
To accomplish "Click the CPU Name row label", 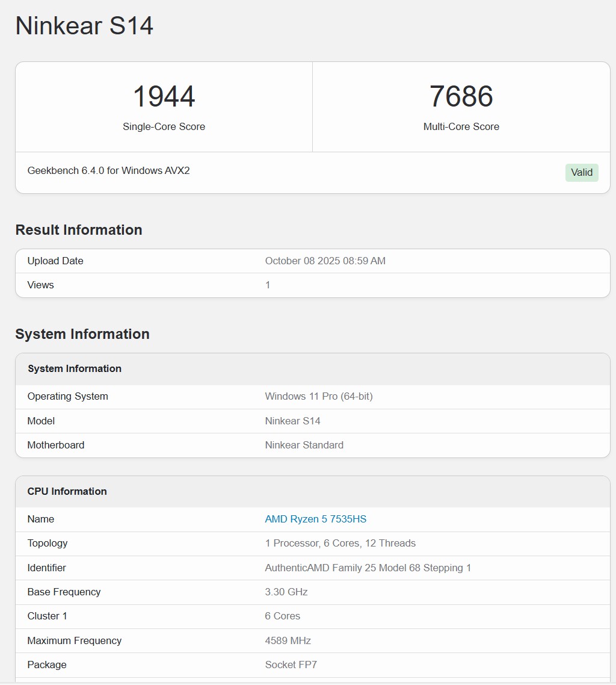I will coord(41,519).
